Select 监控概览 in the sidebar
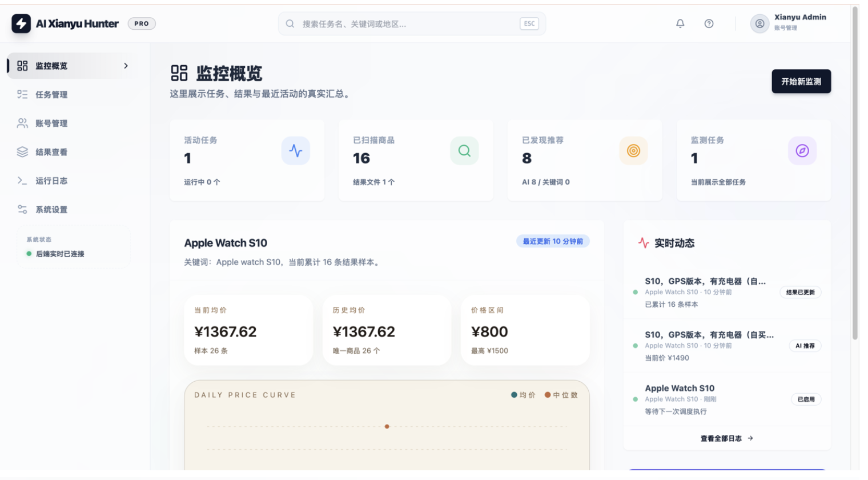 [x=73, y=66]
